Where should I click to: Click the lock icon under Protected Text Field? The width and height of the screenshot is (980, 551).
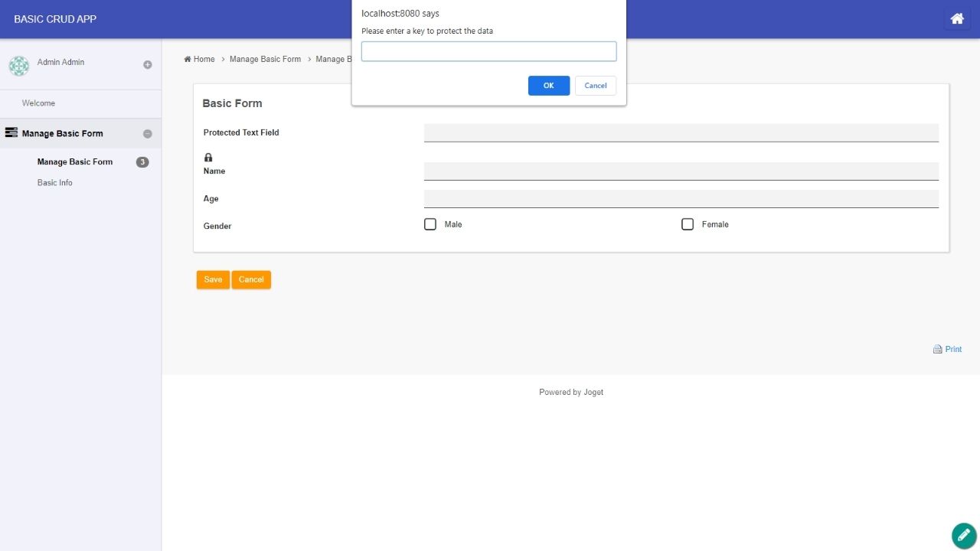pyautogui.click(x=208, y=157)
